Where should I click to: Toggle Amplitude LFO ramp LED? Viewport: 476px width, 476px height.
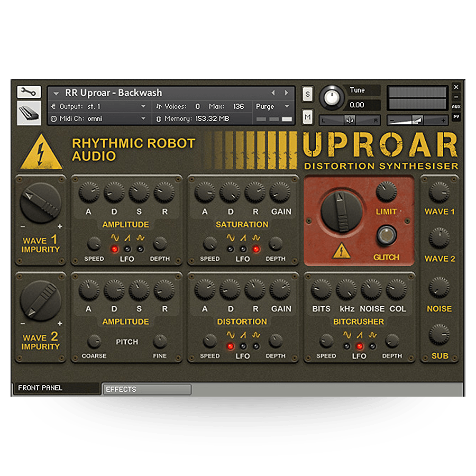pyautogui.click(x=127, y=249)
